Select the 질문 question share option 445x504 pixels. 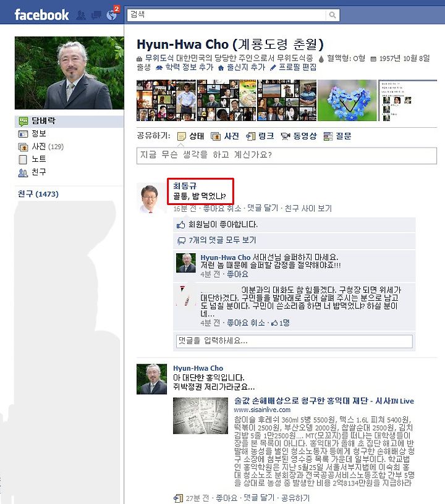pyautogui.click(x=337, y=136)
